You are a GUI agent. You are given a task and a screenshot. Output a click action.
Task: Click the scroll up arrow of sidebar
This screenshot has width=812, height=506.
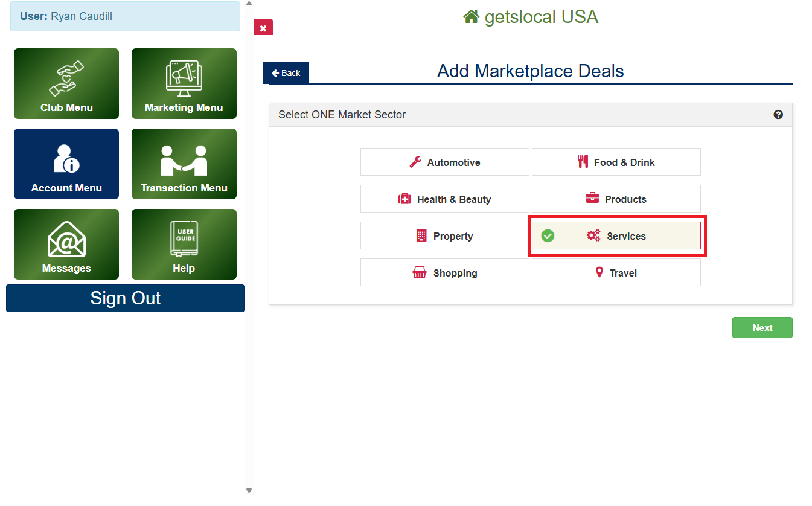tap(249, 4)
